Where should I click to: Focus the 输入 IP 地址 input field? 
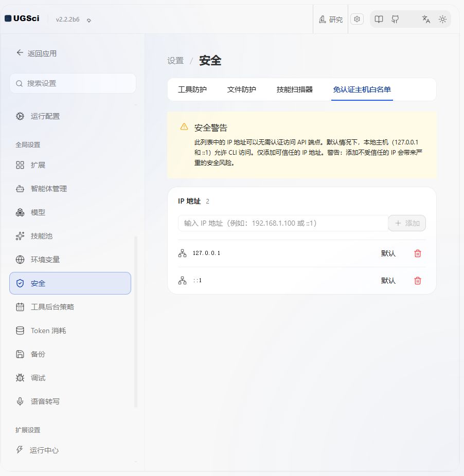coord(283,223)
